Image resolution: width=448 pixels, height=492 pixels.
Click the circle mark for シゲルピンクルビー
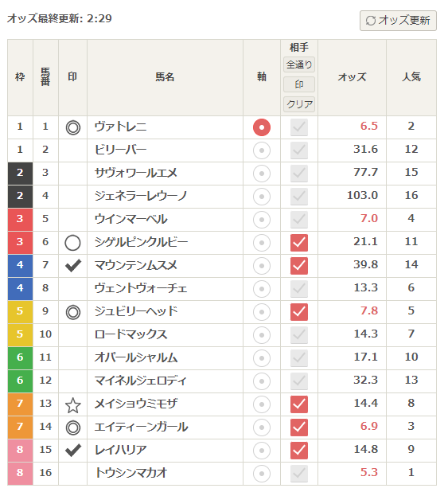pyautogui.click(x=72, y=243)
